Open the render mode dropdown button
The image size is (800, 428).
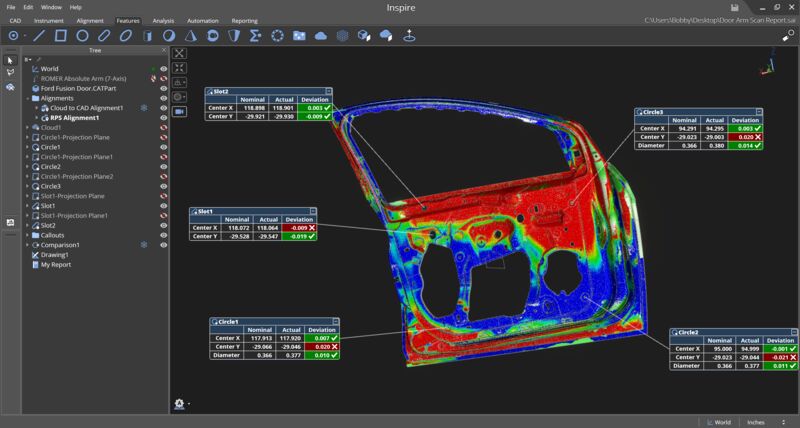(180, 97)
